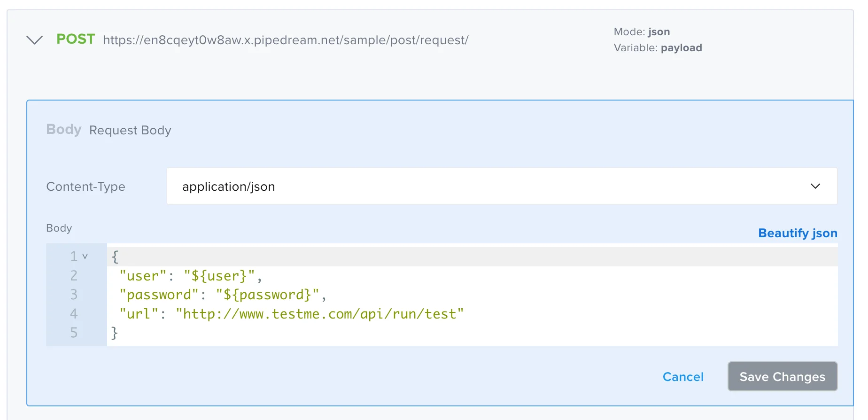Image resolution: width=868 pixels, height=420 pixels.
Task: Cancel editing the request body
Action: 682,377
